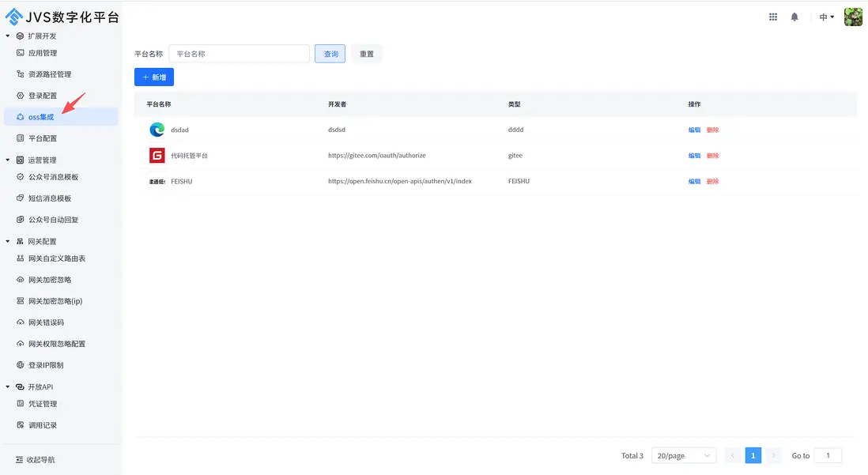868x475 pixels.
Task: Edit the dsdad platform row
Action: click(x=694, y=130)
